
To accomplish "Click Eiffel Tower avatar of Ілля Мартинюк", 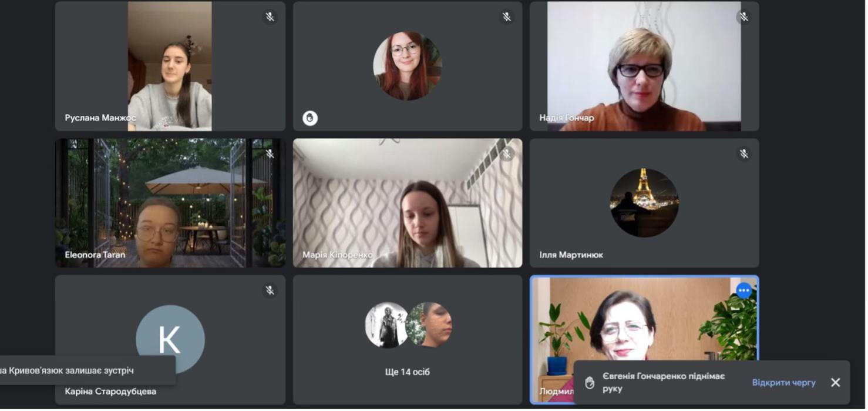I will click(644, 203).
